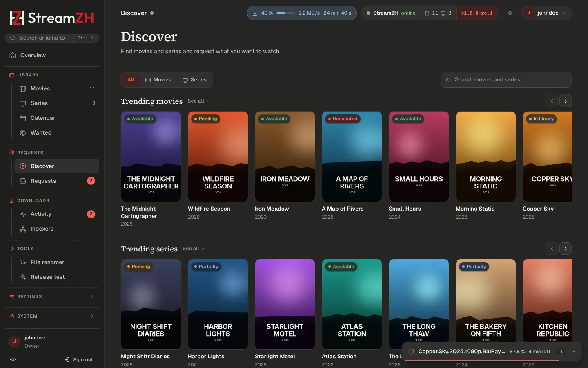Open download Activity
Viewport: 588px width, 368px height.
pos(57,214)
